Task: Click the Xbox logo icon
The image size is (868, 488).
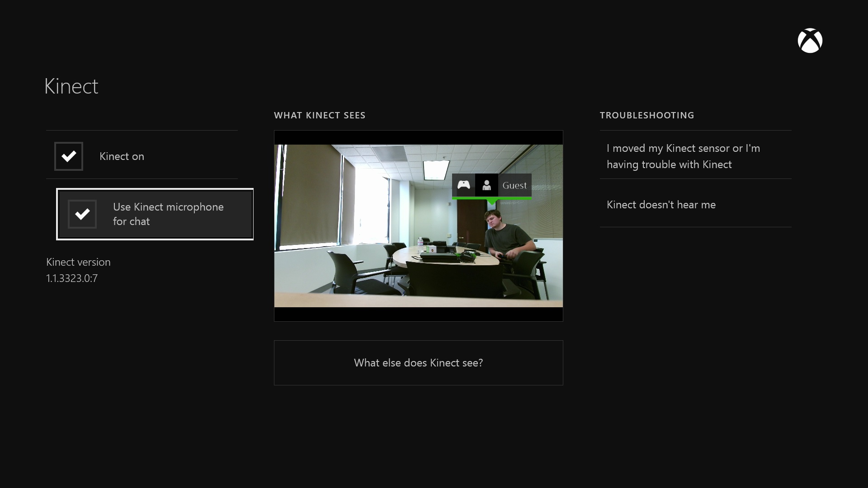Action: pos(810,41)
